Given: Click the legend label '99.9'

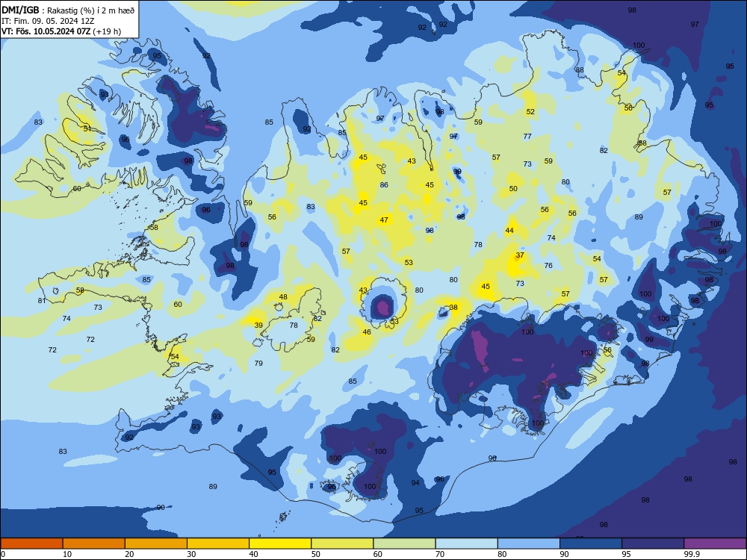Looking at the screenshot, I should pos(691,554).
